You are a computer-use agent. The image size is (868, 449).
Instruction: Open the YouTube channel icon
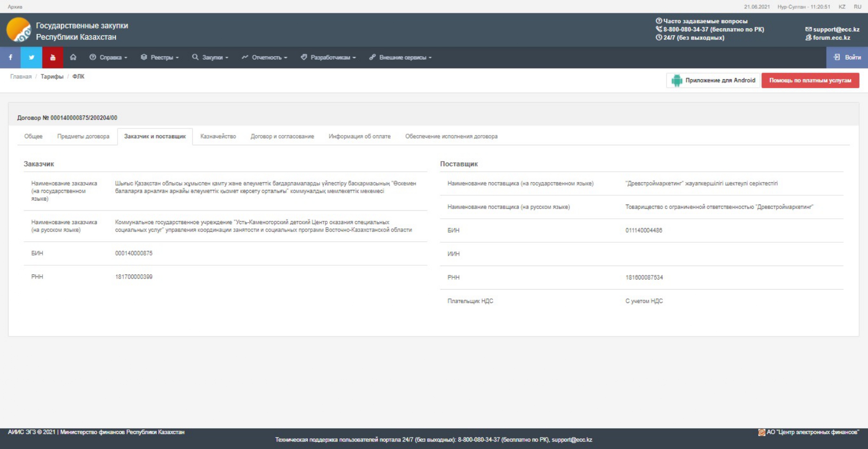click(x=52, y=57)
